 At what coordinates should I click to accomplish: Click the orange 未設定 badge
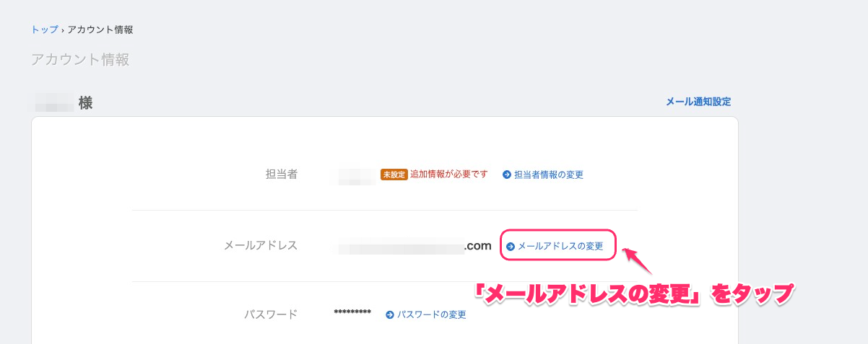394,175
